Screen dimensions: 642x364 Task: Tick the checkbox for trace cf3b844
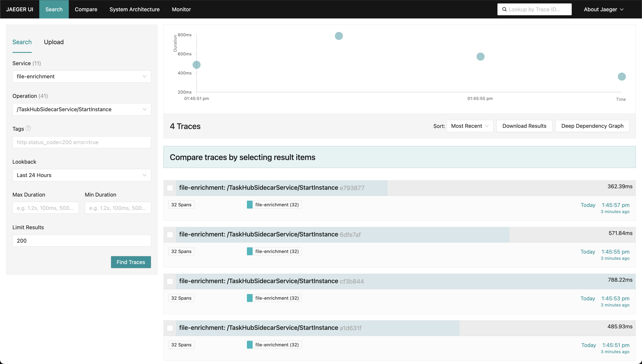170,281
